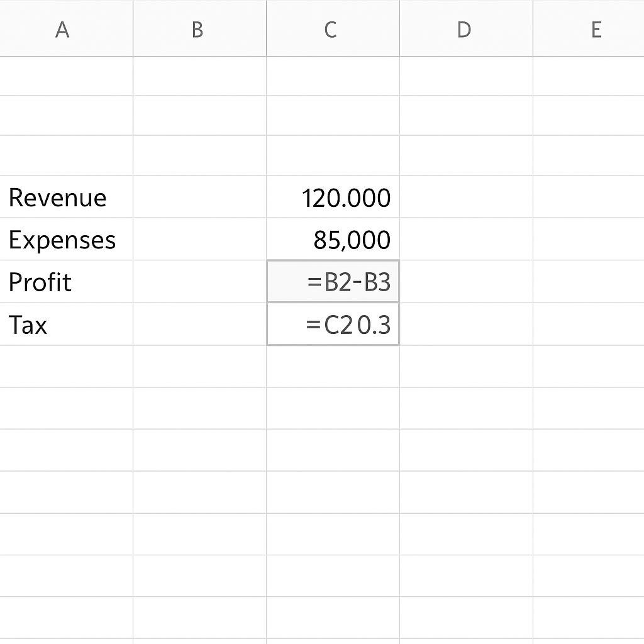Select the cell containing 120.000
Screen dimensions: 644x644
click(333, 197)
